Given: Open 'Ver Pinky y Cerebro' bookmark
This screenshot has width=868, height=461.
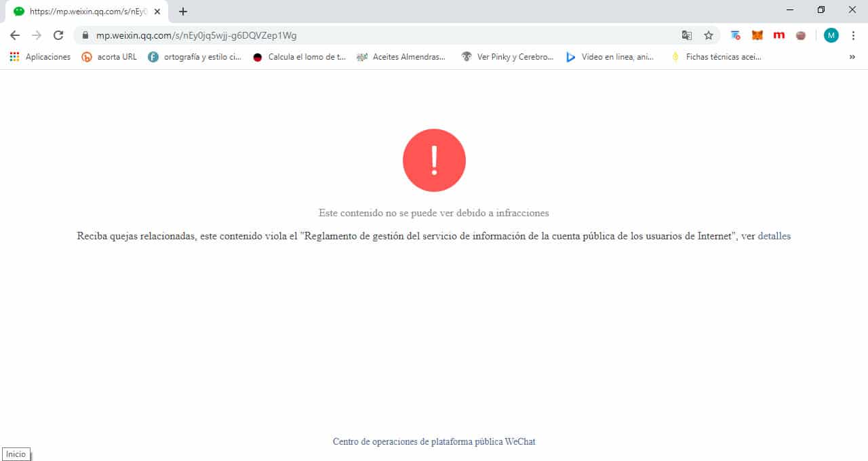Looking at the screenshot, I should point(507,57).
